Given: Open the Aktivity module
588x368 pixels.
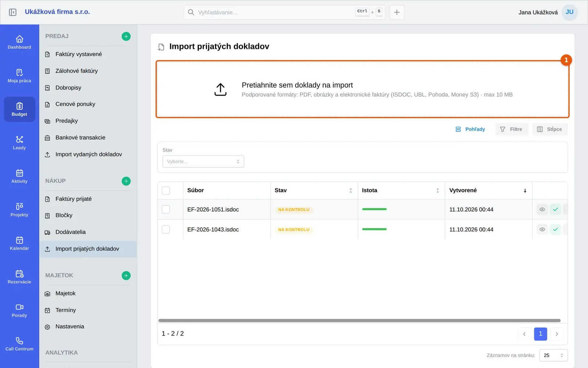Looking at the screenshot, I should 19,176.
